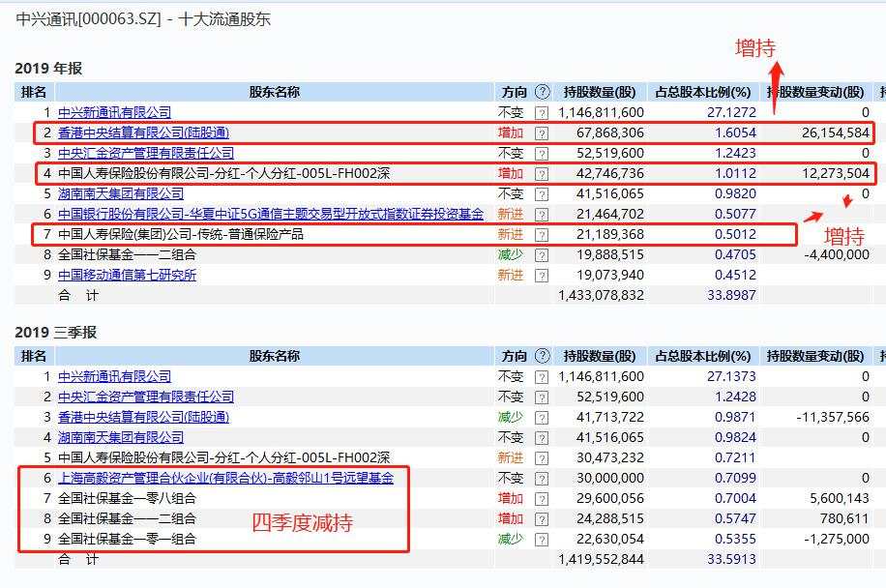Open 中央汇金资产管理有限责任公司 details
Viewport: 886px width, 588px height.
click(x=145, y=153)
